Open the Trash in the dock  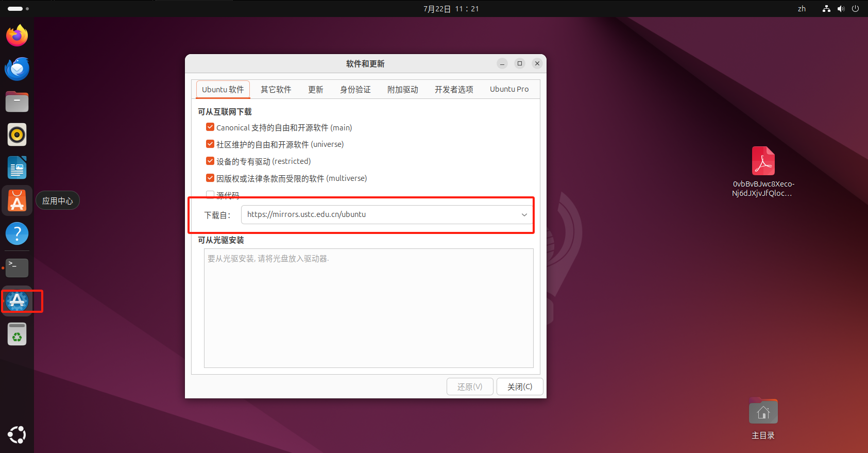(17, 334)
